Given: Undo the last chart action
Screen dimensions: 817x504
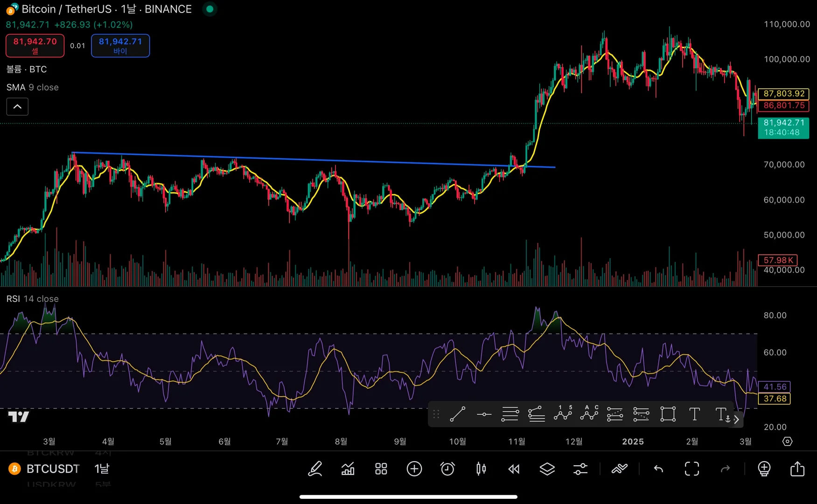Looking at the screenshot, I should tap(658, 469).
